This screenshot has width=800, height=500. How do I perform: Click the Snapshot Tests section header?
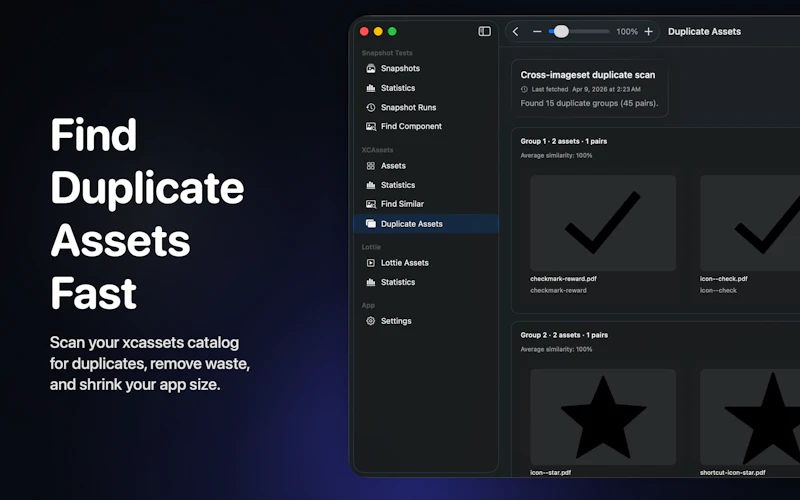[x=387, y=53]
